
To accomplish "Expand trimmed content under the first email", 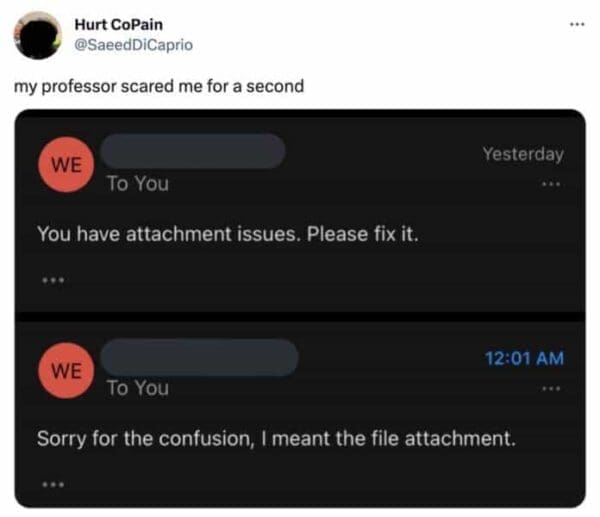I will [52, 280].
